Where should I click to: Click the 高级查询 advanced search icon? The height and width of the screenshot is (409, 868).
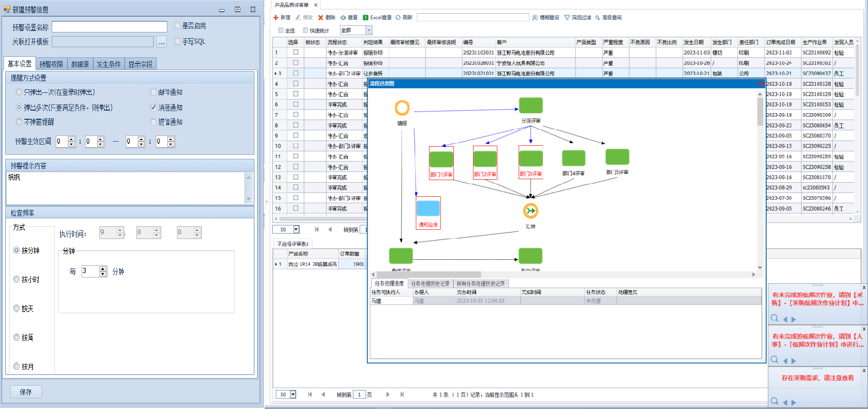click(x=598, y=17)
